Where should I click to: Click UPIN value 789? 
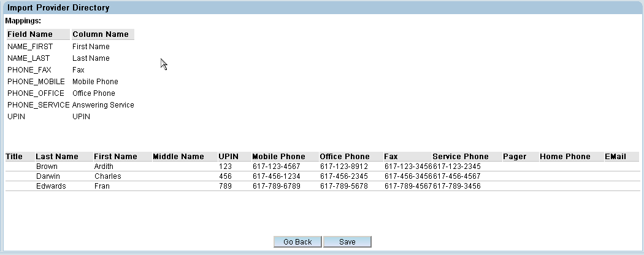click(x=225, y=186)
